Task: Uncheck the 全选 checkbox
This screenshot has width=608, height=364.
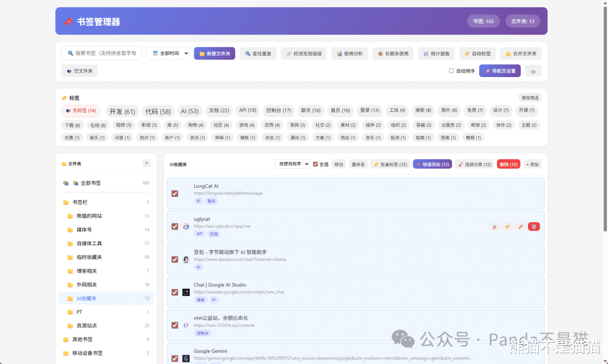Action: pos(315,164)
